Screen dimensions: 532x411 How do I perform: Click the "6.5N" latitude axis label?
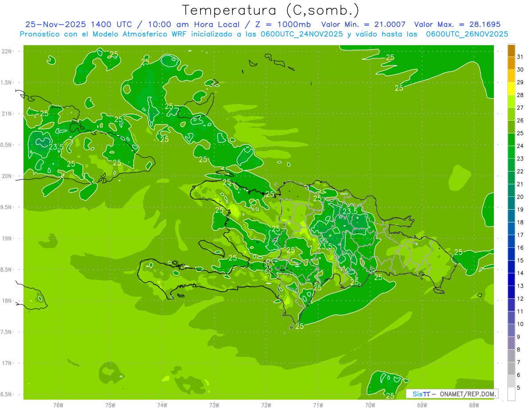(x=7, y=394)
